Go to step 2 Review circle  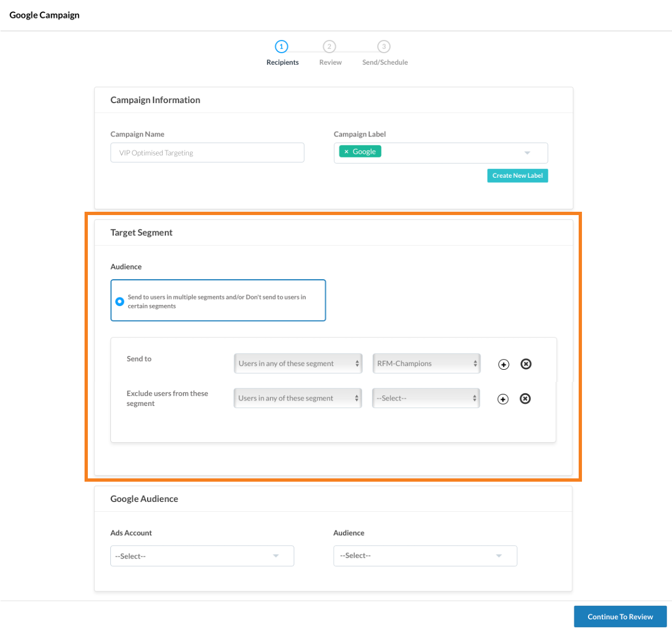[x=329, y=47]
